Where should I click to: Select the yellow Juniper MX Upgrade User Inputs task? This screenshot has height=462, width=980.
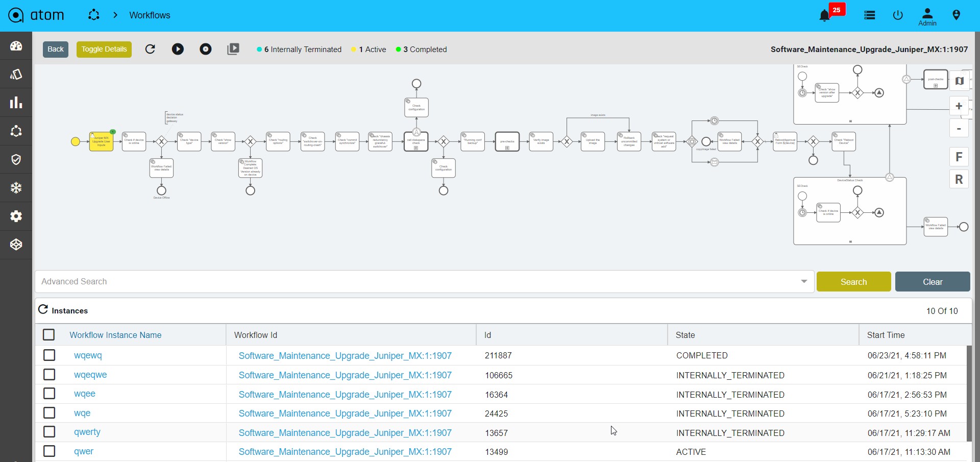101,141
